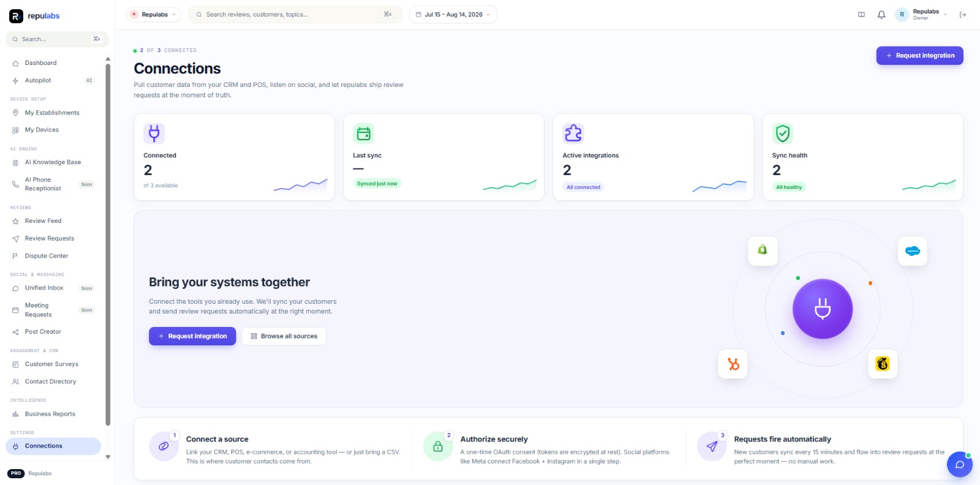Open Unified Inbox item

coord(53,288)
